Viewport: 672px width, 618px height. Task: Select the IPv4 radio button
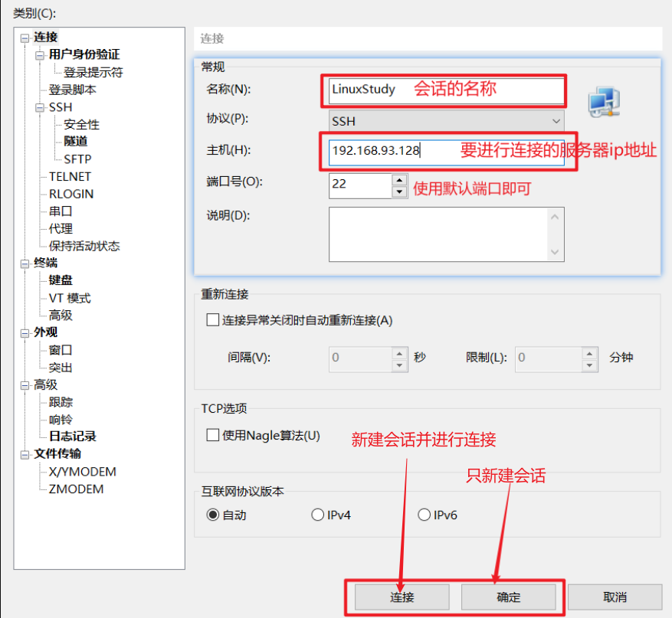pyautogui.click(x=317, y=515)
